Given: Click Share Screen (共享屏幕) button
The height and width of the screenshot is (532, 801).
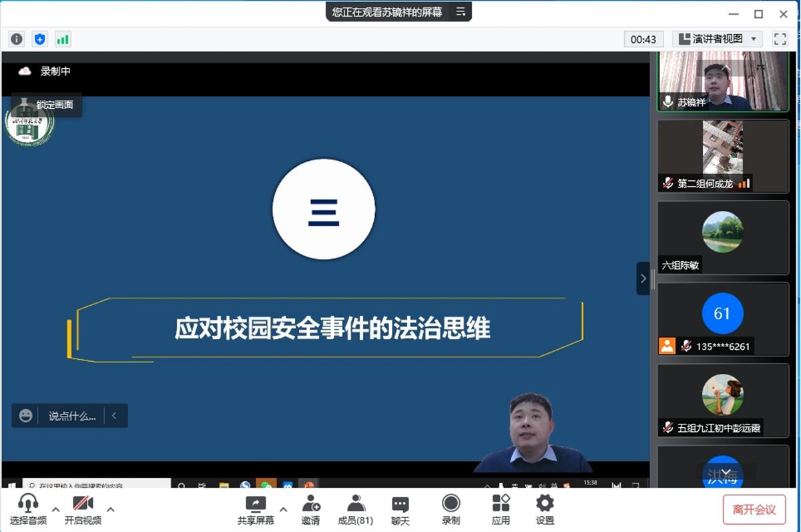Looking at the screenshot, I should [x=256, y=509].
